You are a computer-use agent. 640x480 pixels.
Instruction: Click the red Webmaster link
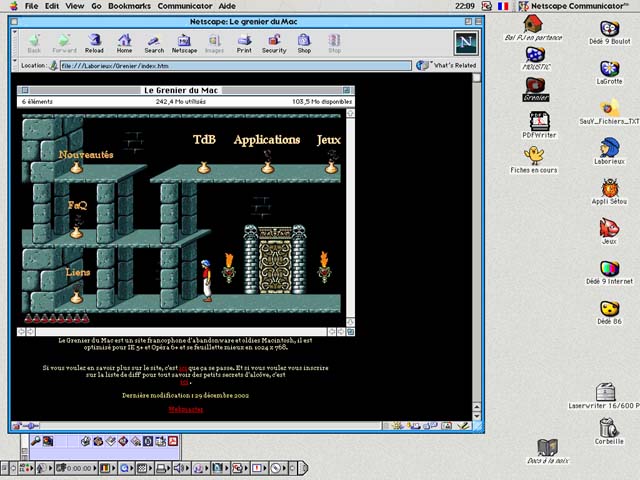pyautogui.click(x=185, y=409)
